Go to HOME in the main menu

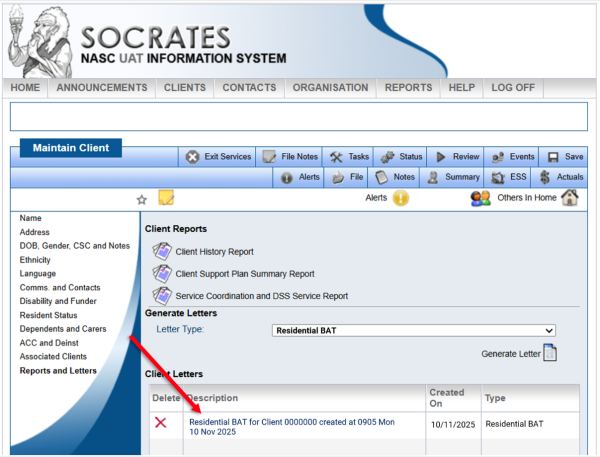click(x=25, y=88)
